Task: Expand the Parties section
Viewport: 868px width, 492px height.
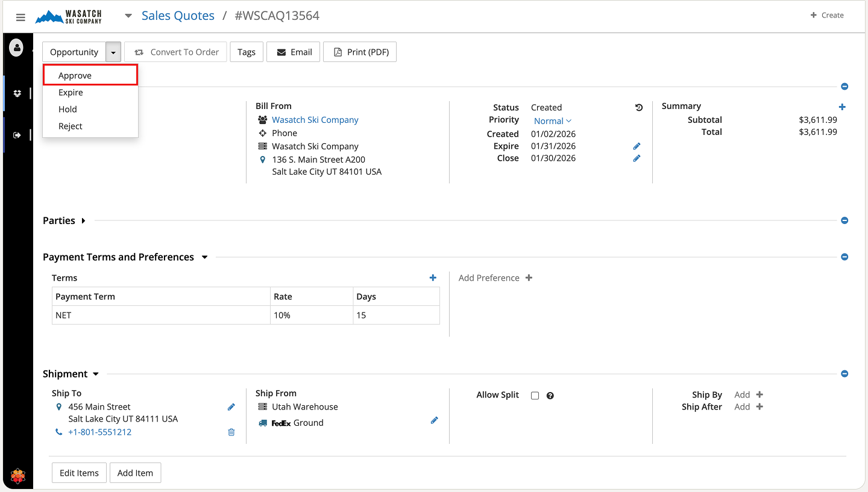Action: [83, 221]
